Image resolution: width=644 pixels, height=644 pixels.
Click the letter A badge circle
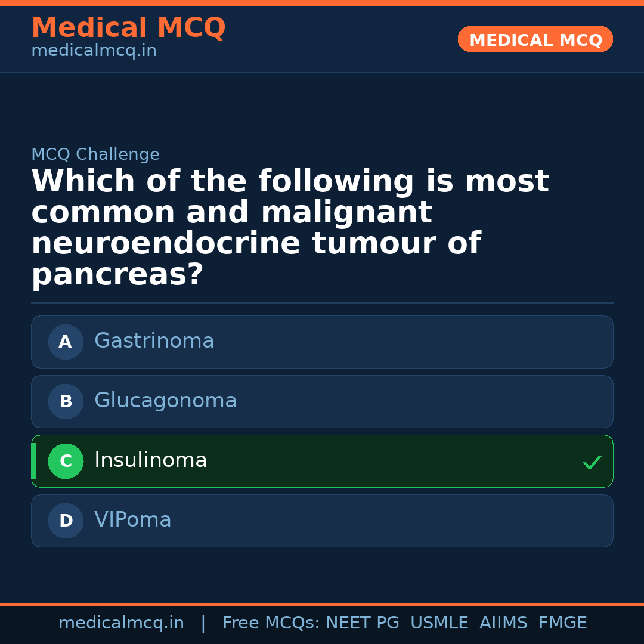click(66, 342)
